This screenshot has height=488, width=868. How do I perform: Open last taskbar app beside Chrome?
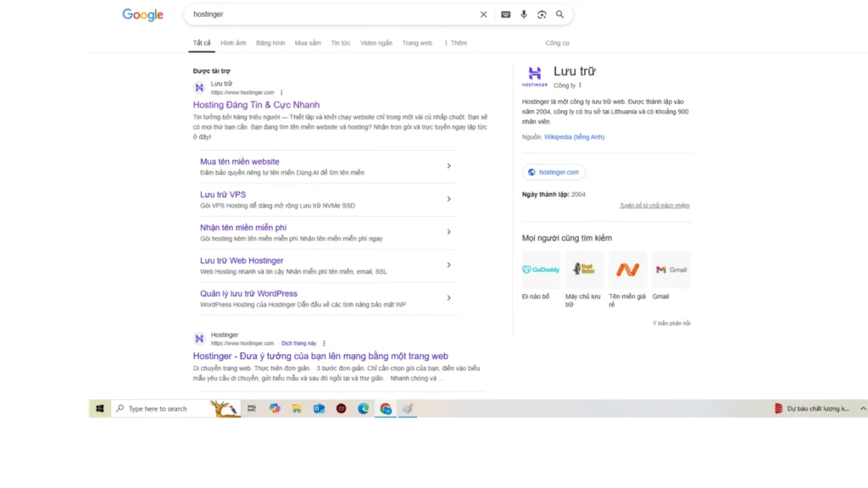pyautogui.click(x=408, y=408)
